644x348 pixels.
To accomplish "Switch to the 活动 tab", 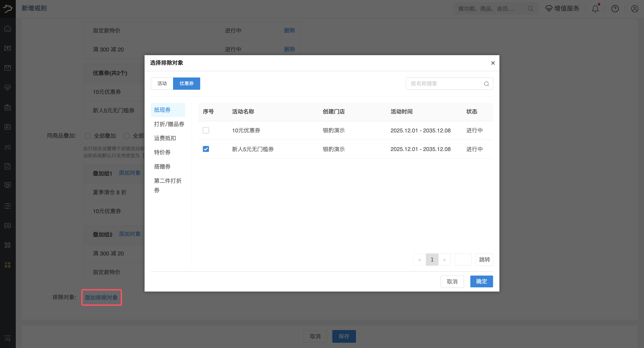I will click(x=162, y=83).
